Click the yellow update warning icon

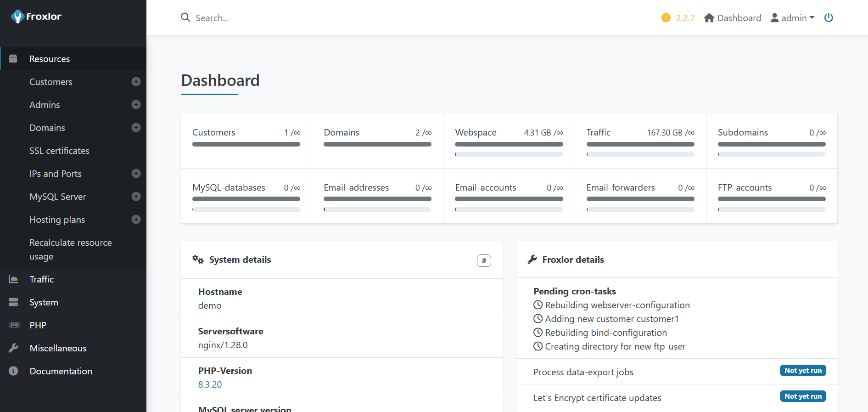[x=666, y=18]
